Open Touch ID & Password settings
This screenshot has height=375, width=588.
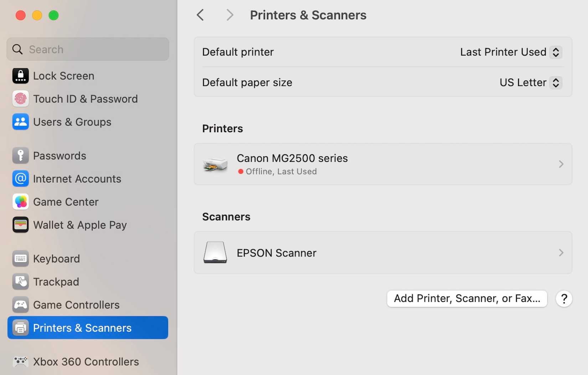click(x=88, y=99)
